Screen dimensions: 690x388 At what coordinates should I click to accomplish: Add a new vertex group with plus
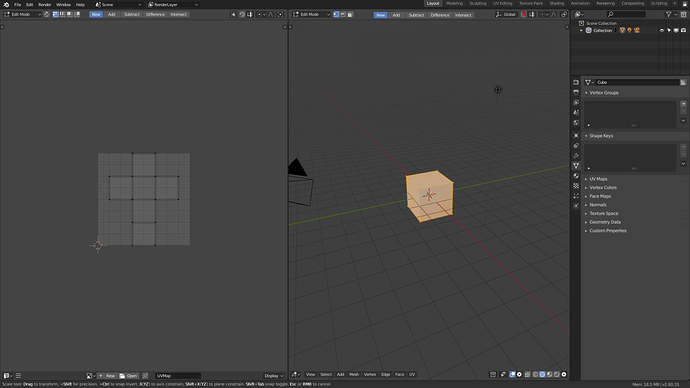tap(683, 104)
